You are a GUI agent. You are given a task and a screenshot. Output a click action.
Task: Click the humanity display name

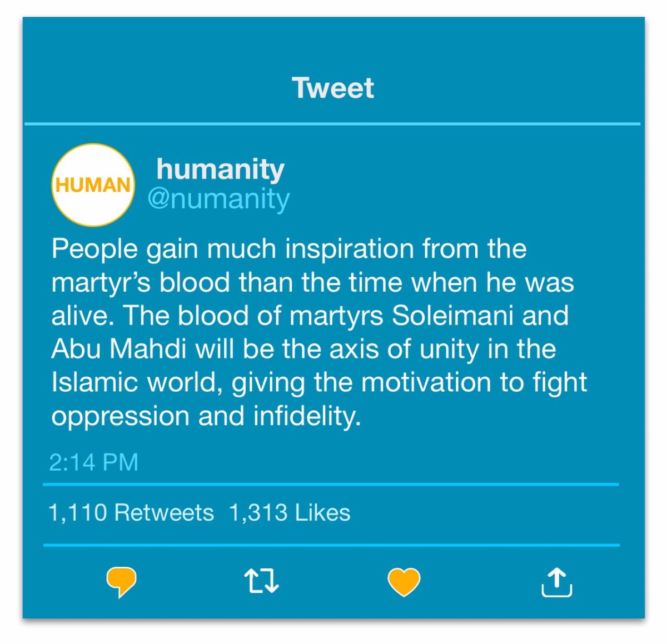(x=219, y=170)
